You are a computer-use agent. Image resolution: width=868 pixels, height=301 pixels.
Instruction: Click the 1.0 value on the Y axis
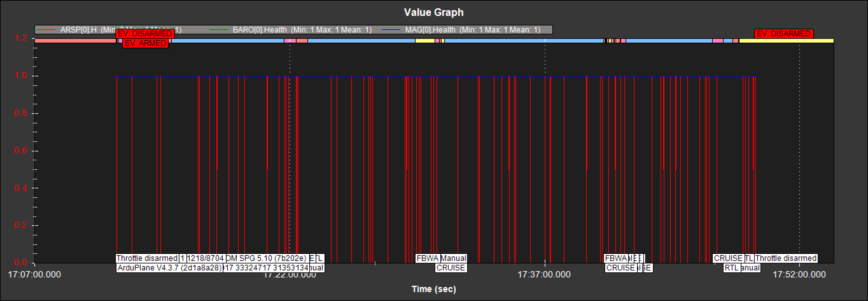pyautogui.click(x=21, y=75)
